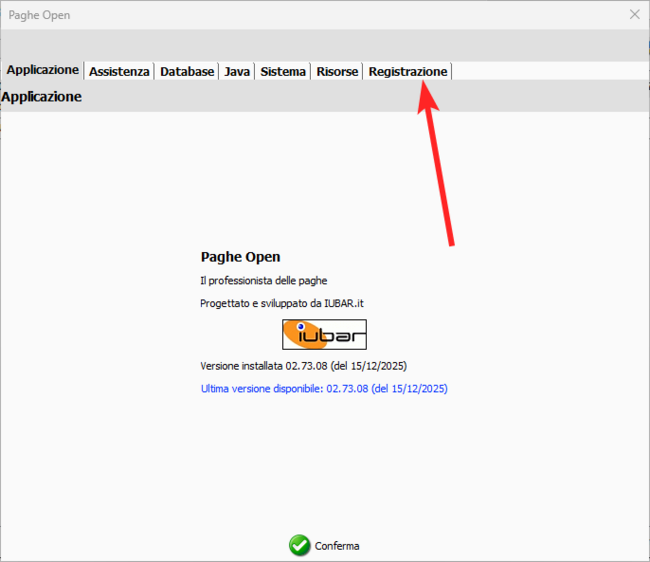
Task: Open the Assistenza tab
Action: [119, 72]
